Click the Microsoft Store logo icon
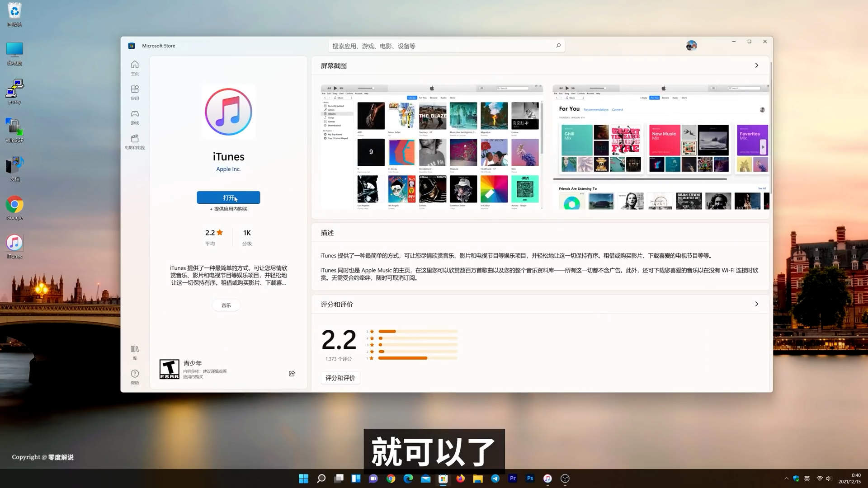 coord(131,45)
